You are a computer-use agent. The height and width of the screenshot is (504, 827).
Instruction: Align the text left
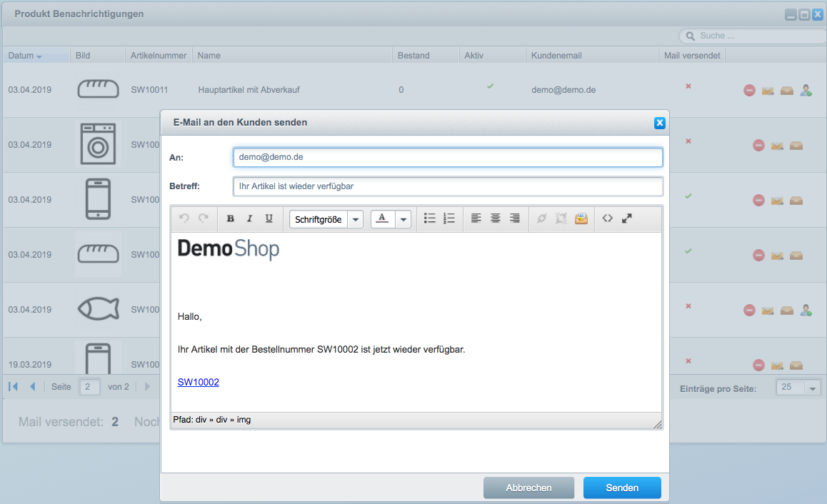coord(476,218)
